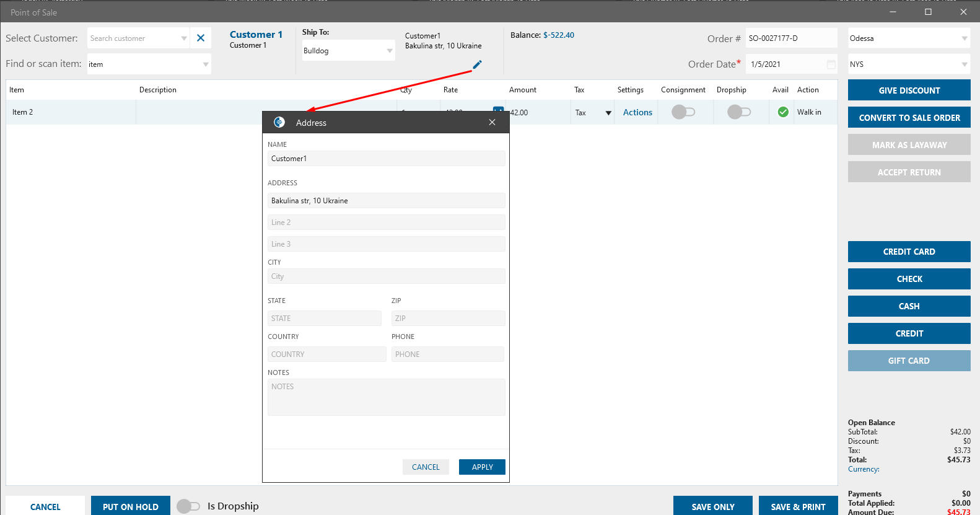
Task: Expand the NYS dropdown
Action: (x=965, y=64)
